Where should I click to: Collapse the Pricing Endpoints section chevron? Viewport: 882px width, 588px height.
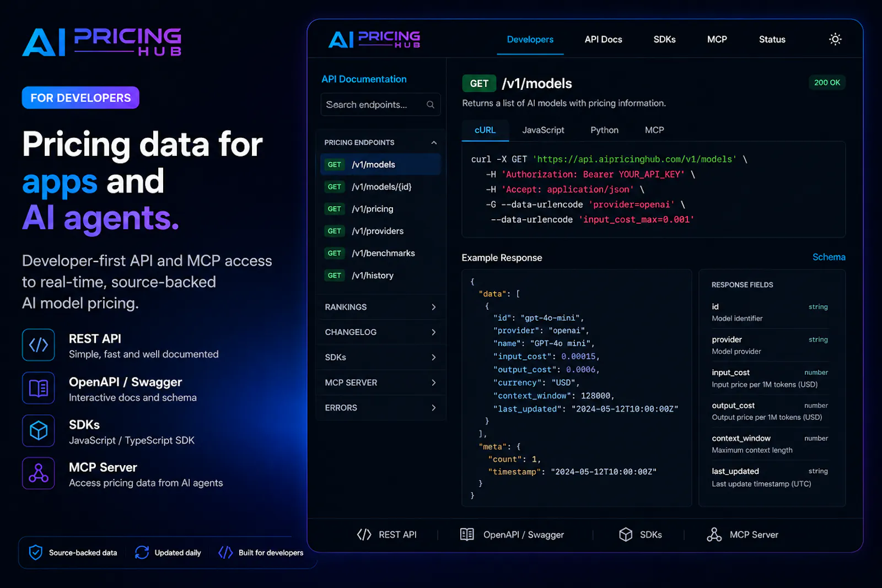tap(434, 143)
